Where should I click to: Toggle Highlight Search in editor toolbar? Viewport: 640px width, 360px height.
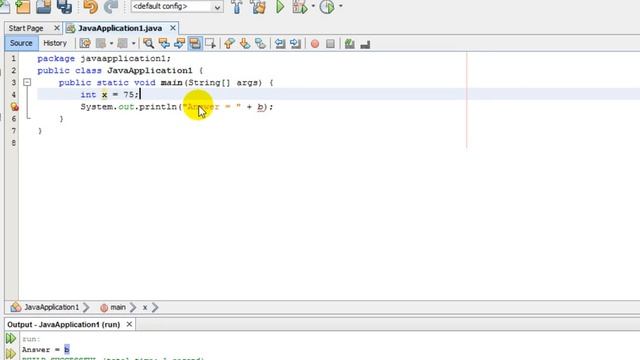195,43
